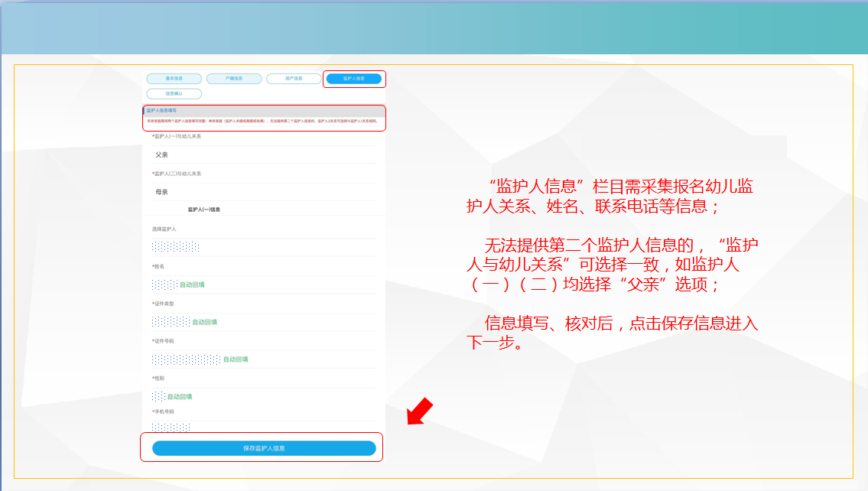Expand the 监护人(一) relationship dropdown showing 父亲
Viewport: 868px width, 491px height.
tap(263, 154)
